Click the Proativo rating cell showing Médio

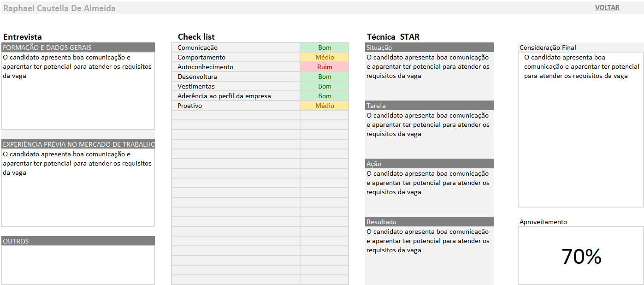325,106
